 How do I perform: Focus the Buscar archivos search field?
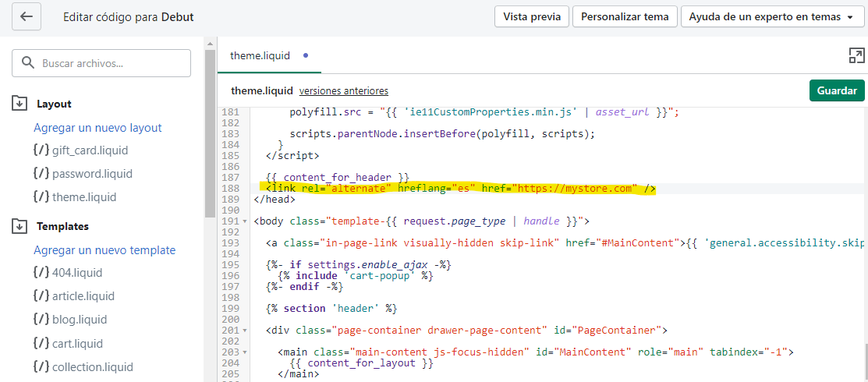[x=109, y=63]
